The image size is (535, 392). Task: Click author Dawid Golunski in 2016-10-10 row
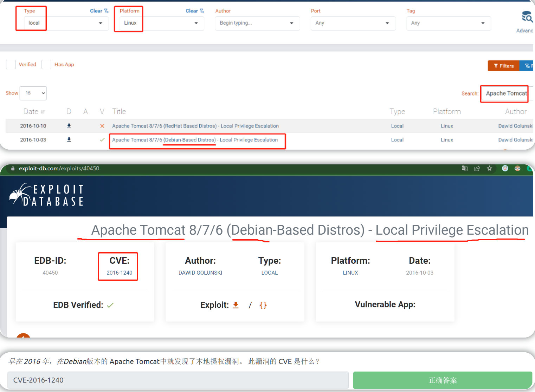click(x=516, y=126)
